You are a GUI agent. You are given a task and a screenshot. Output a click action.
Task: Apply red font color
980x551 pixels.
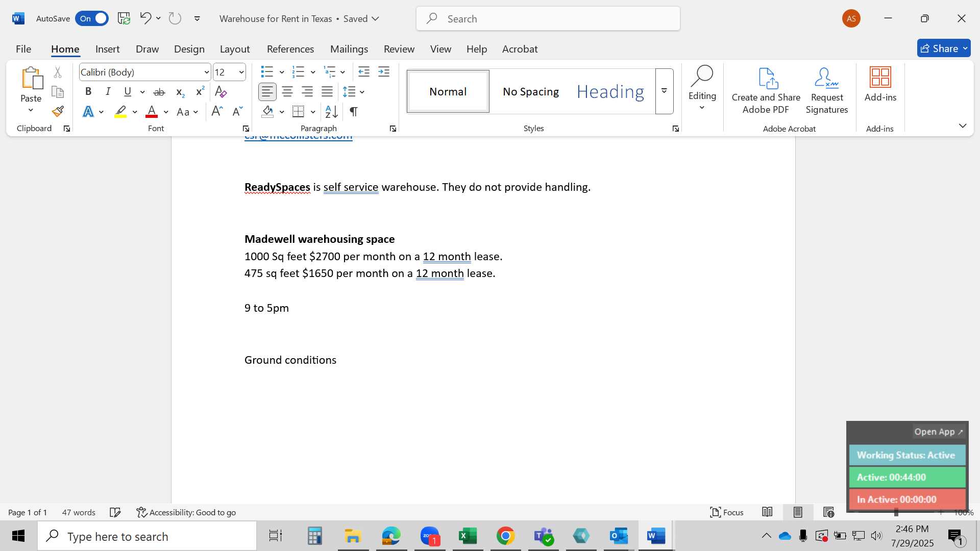[x=152, y=111]
